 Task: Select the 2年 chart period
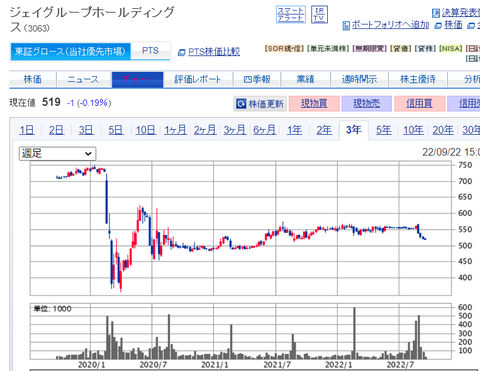point(324,130)
